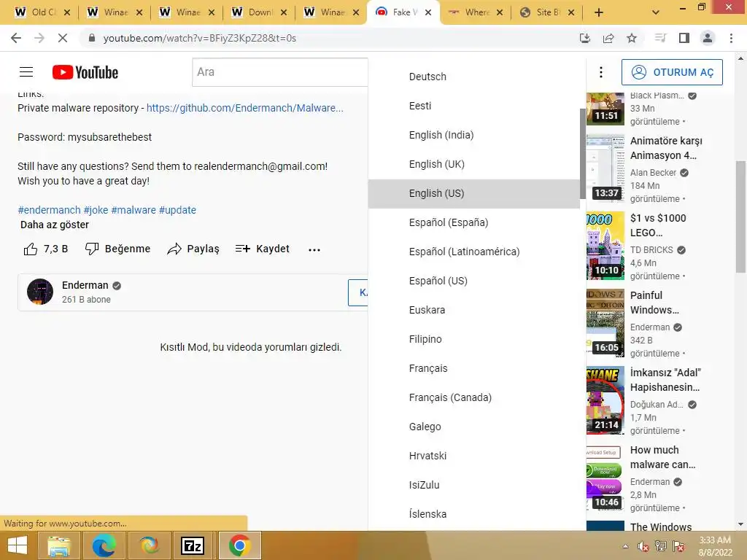The image size is (747, 560).
Task: Install app icon in address bar
Action: click(x=585, y=38)
